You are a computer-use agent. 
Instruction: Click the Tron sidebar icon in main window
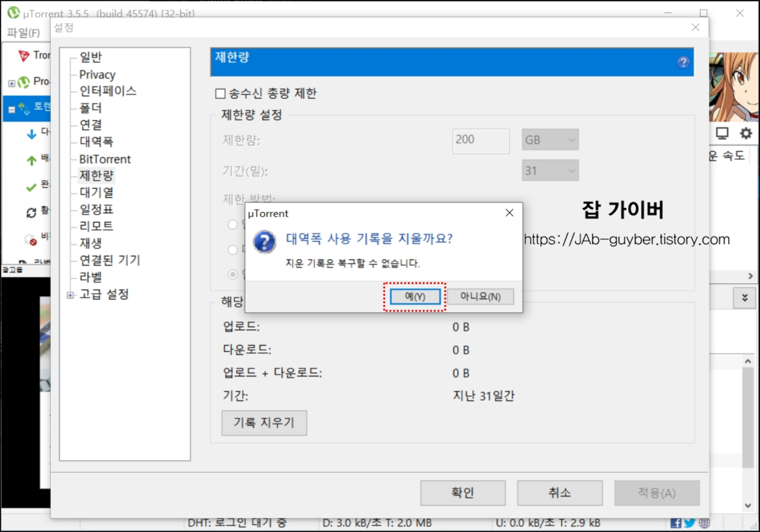tap(24, 55)
